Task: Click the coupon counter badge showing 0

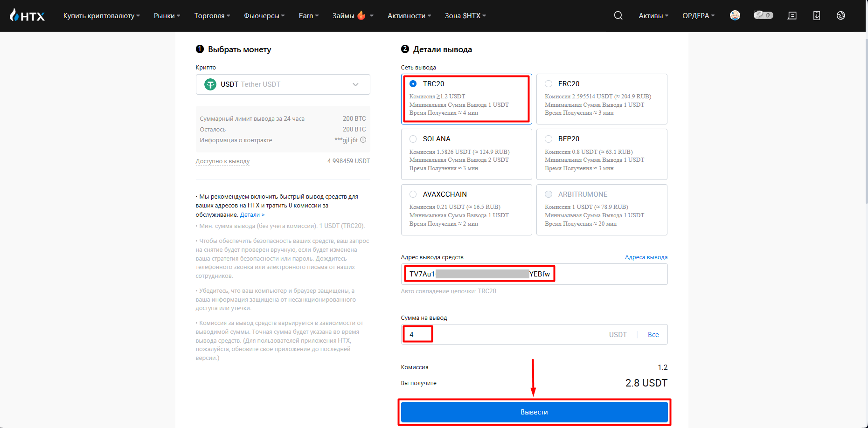Action: [764, 15]
